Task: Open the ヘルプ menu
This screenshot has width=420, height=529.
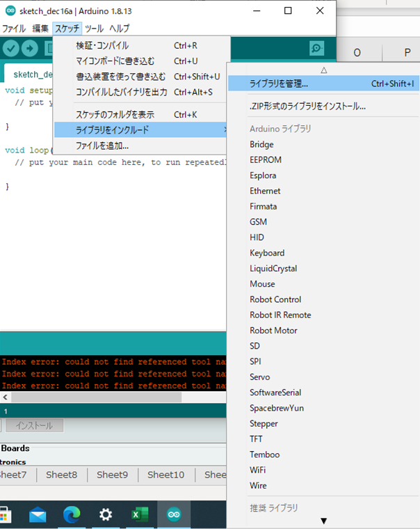Action: pyautogui.click(x=120, y=29)
